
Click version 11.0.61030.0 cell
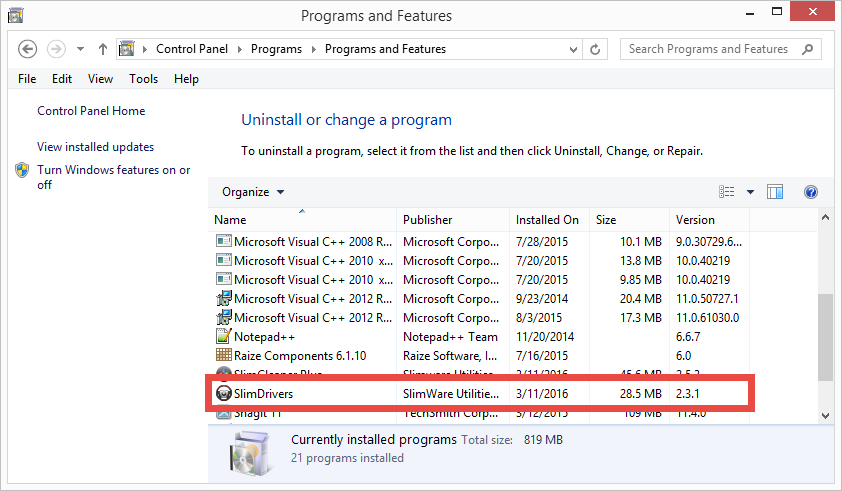pyautogui.click(x=707, y=317)
